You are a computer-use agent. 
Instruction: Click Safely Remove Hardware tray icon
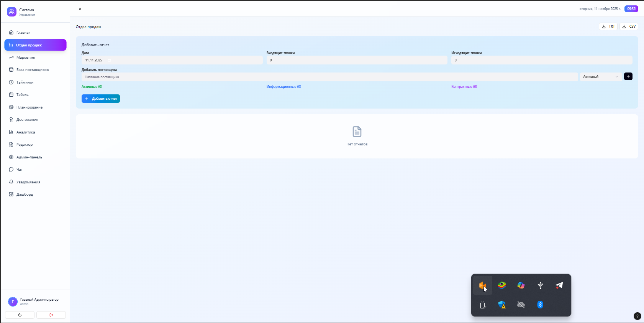pos(483,305)
